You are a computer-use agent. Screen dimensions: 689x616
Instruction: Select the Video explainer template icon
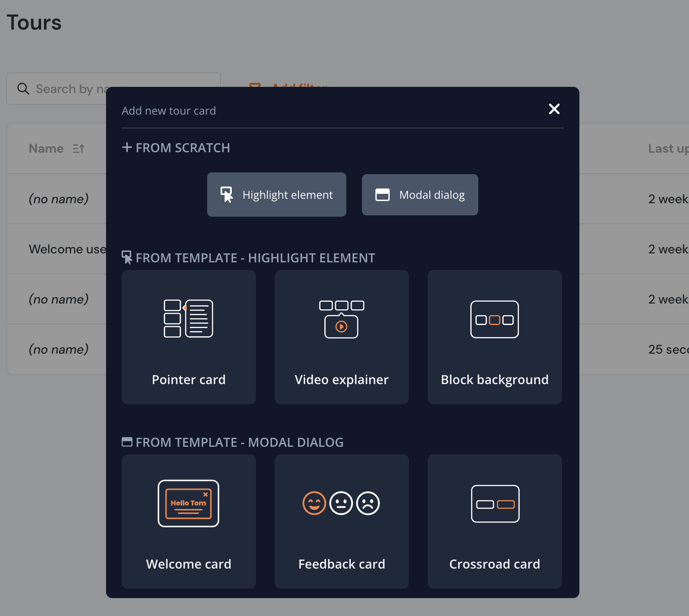pos(341,319)
